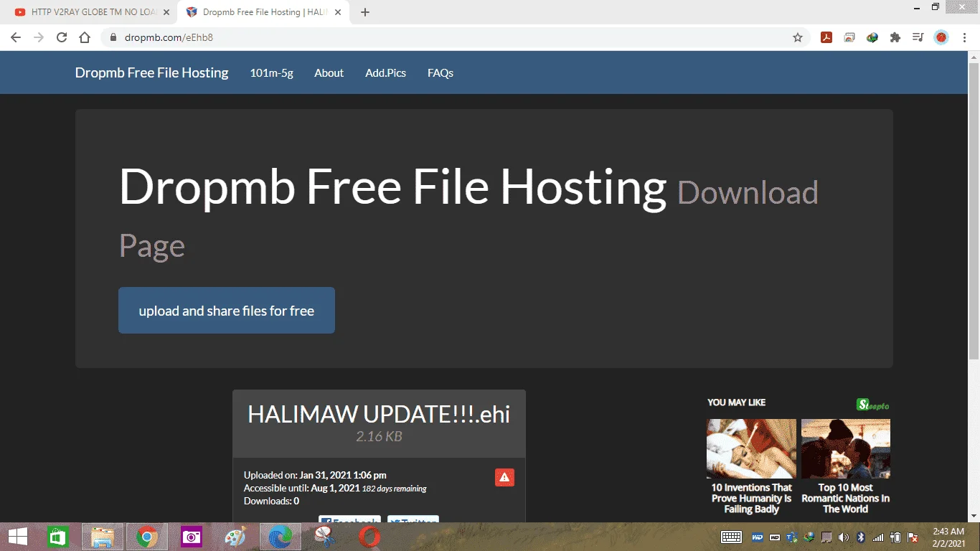The width and height of the screenshot is (980, 551).
Task: Open the Chrome profile avatar
Action: pyautogui.click(x=941, y=37)
